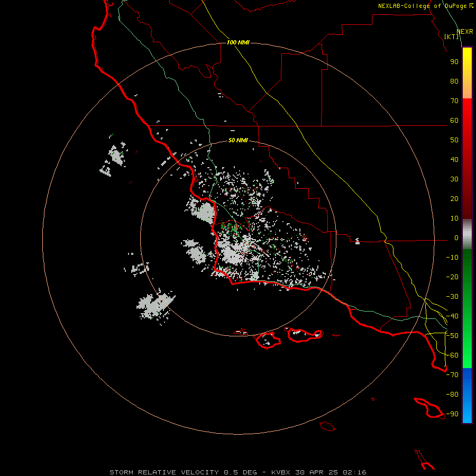Click the NEXR label above the color scale
This screenshot has width=476, height=476.
465,32
